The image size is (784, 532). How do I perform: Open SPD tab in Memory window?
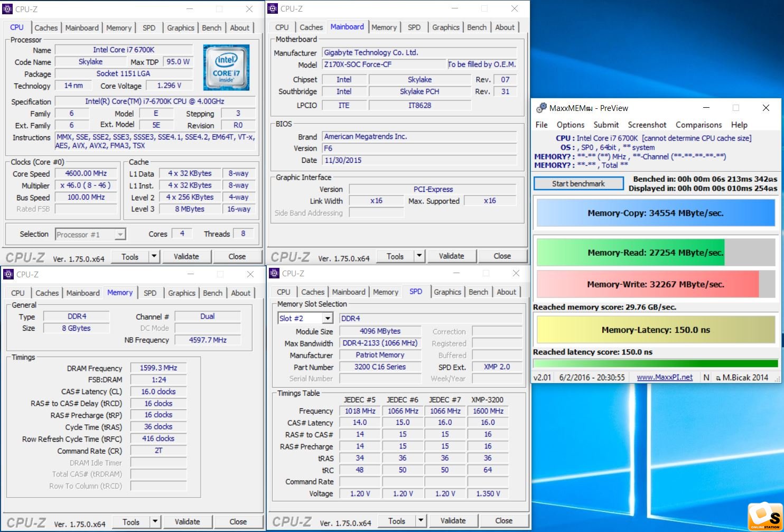pos(150,293)
